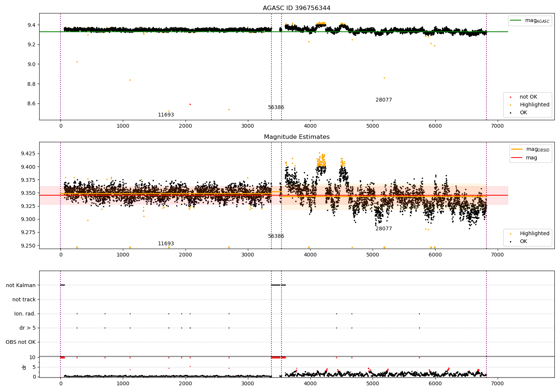Click y-tick '8.6' on top plot
This screenshot has width=560, height=392.
(x=32, y=103)
